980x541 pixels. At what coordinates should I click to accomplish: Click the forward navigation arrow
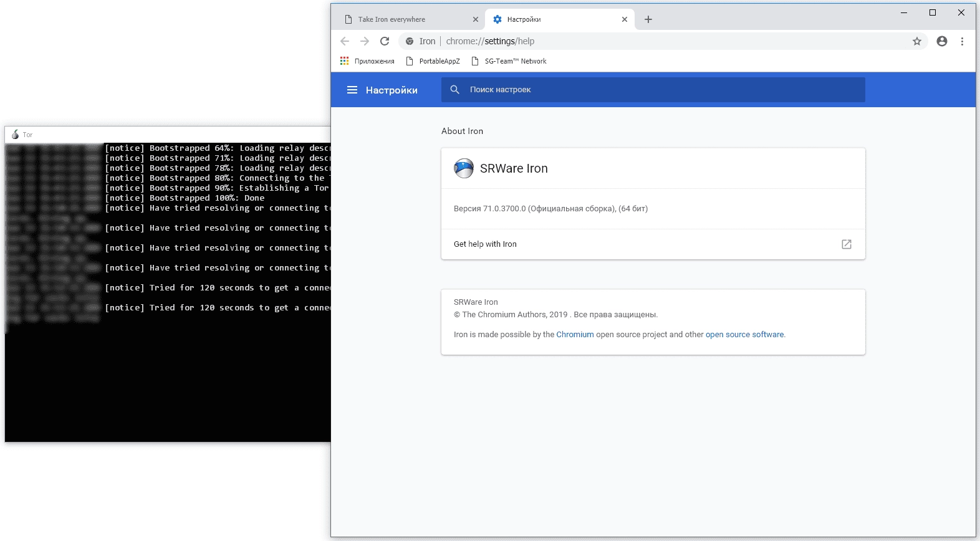point(365,41)
